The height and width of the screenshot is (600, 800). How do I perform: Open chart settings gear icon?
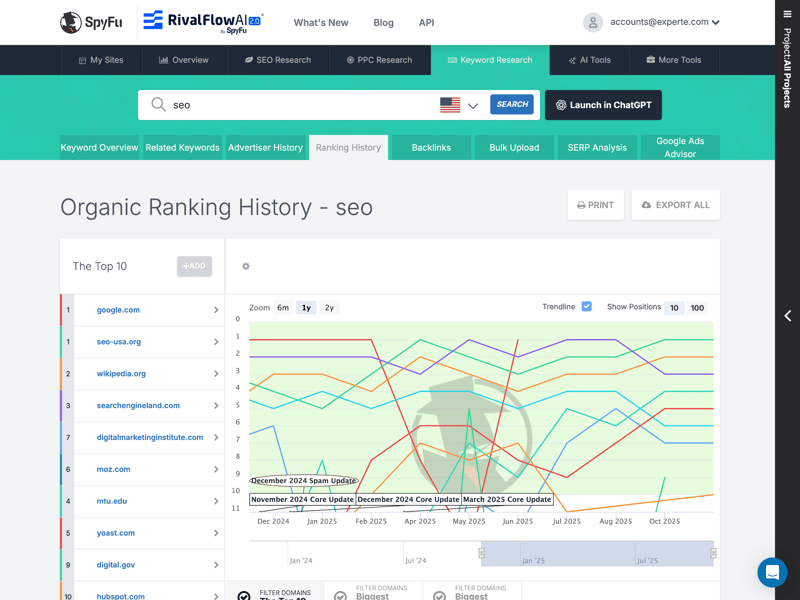tap(246, 266)
